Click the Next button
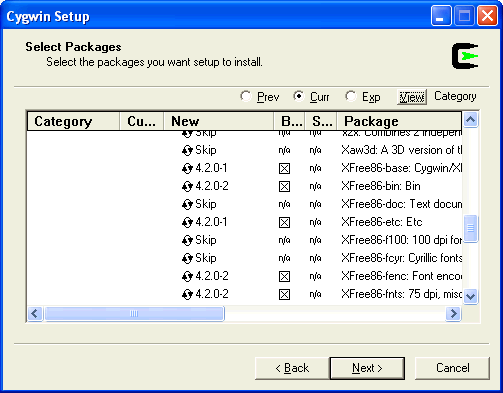Screen dimensions: 503x393 coord(367,368)
